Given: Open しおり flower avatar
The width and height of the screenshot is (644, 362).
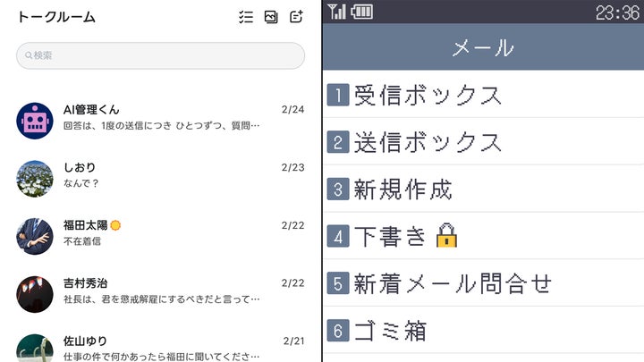Looking at the screenshot, I should coord(35,179).
